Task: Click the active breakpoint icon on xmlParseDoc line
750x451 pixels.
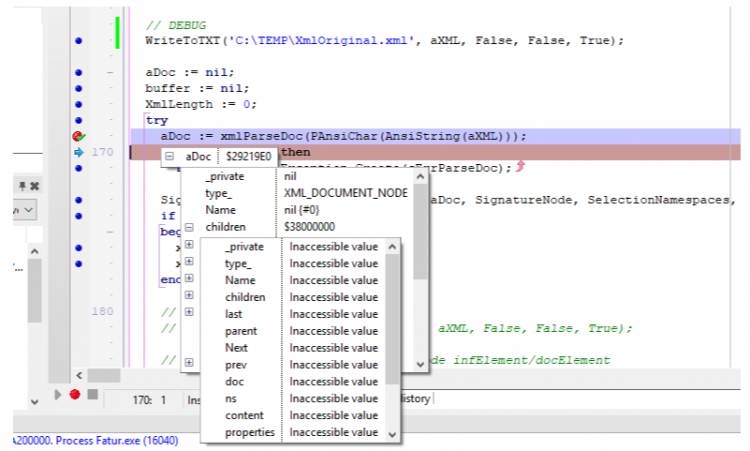Action: click(79, 136)
